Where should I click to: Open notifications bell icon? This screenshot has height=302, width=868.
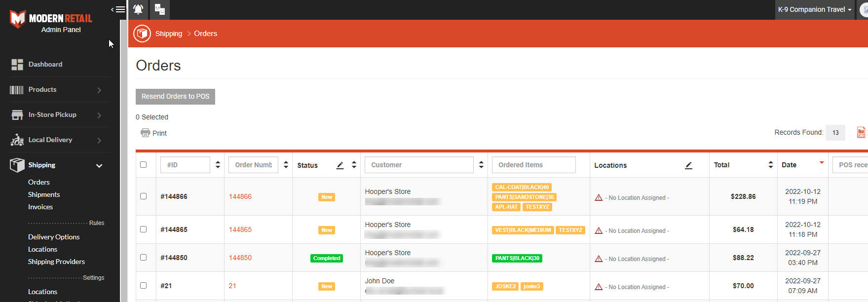[x=138, y=9]
